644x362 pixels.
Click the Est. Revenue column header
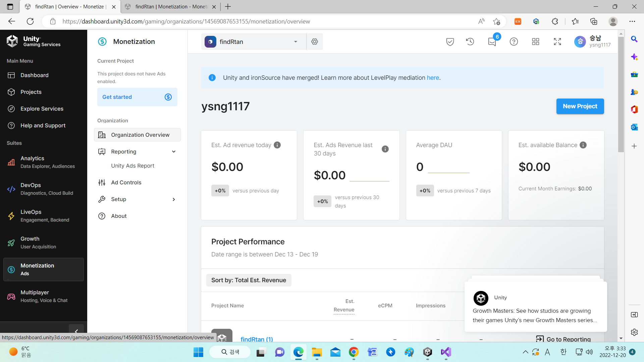pos(344,305)
